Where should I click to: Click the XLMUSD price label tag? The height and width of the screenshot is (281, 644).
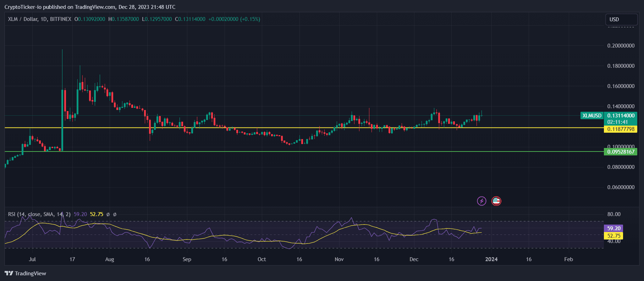592,116
